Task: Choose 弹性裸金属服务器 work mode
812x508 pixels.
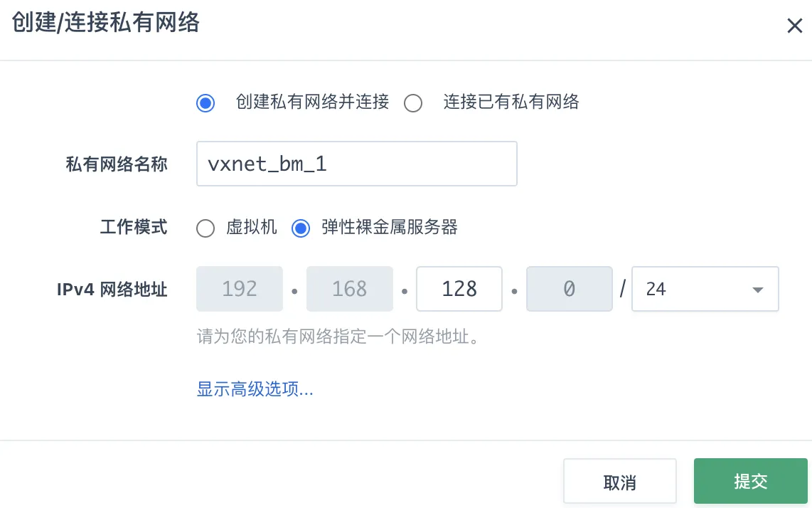Action: pyautogui.click(x=301, y=228)
